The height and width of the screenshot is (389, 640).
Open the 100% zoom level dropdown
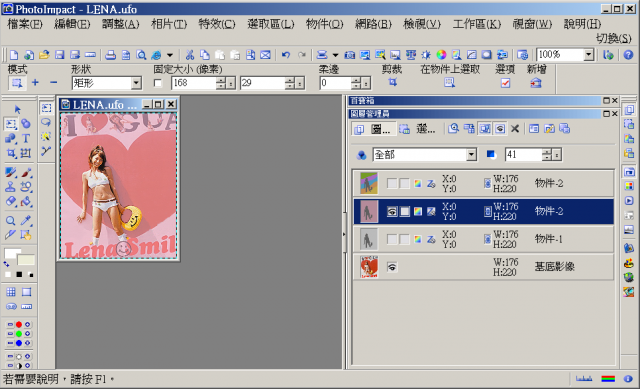(588, 55)
